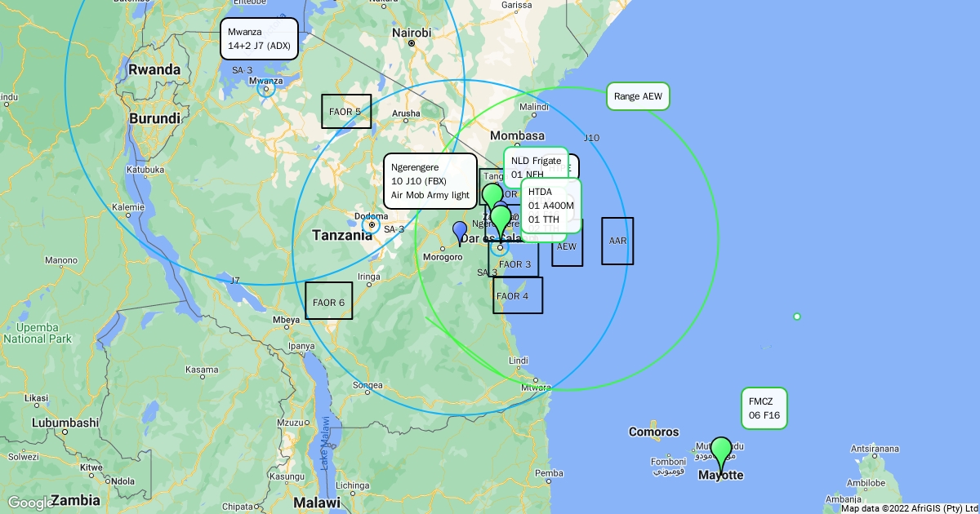Click the small green dot in the ocean
Image resolution: width=980 pixels, height=514 pixels.
pos(797,317)
